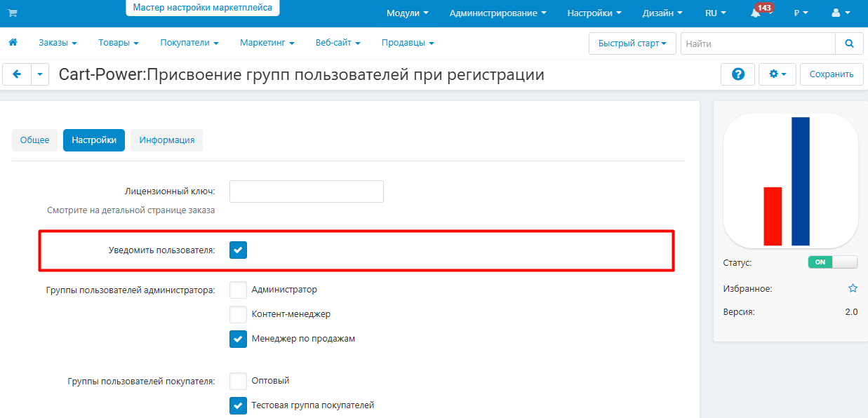Open the 'Дизайн' dropdown menu
The height and width of the screenshot is (418, 868).
click(662, 13)
